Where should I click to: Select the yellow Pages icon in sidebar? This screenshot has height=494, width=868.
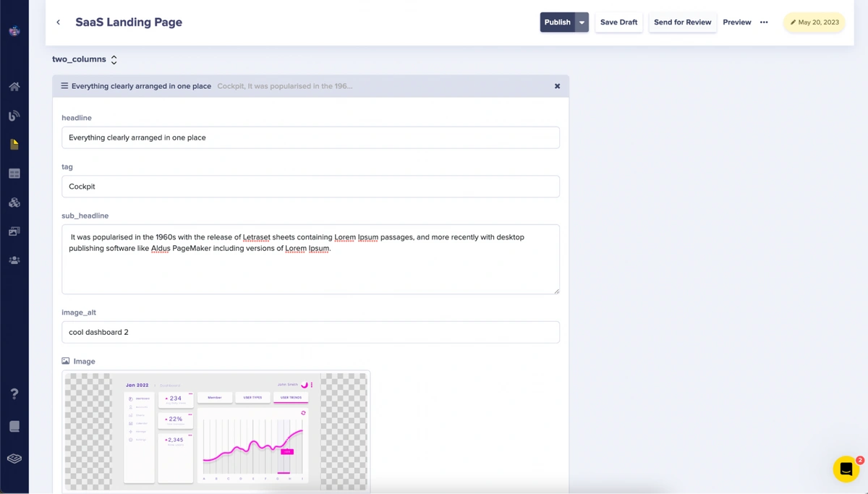pyautogui.click(x=14, y=145)
